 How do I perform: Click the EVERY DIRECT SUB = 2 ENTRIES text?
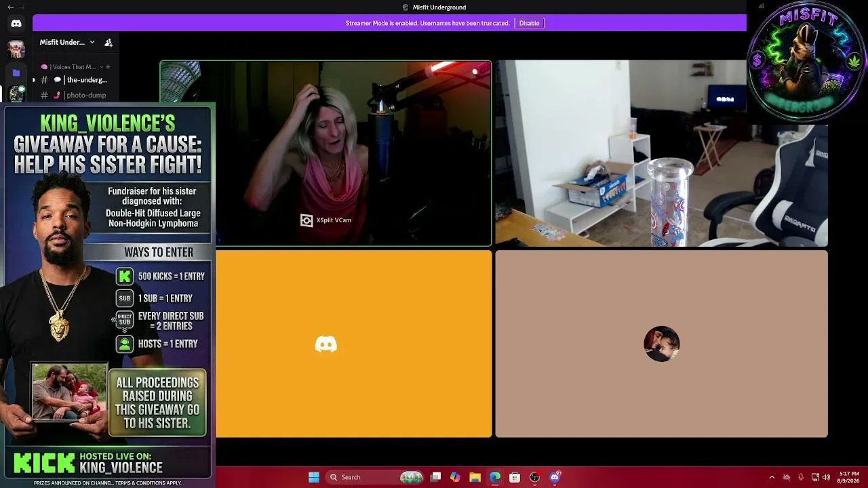coord(171,321)
